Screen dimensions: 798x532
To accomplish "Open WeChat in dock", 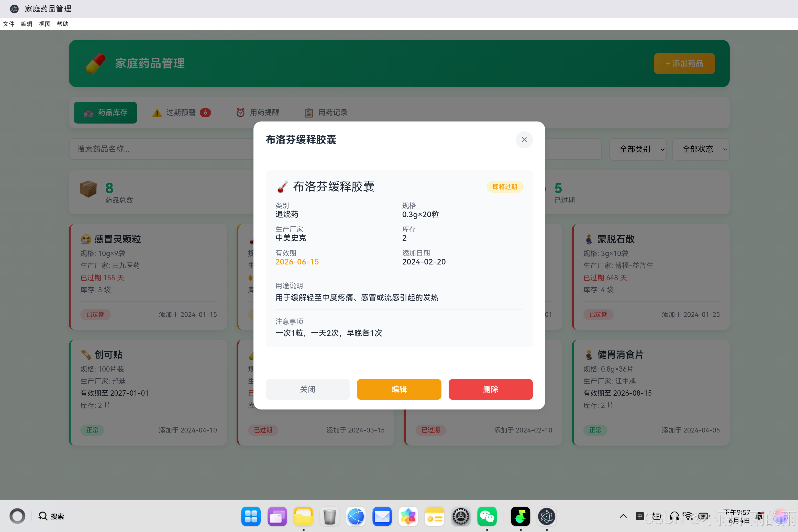I will 487,516.
